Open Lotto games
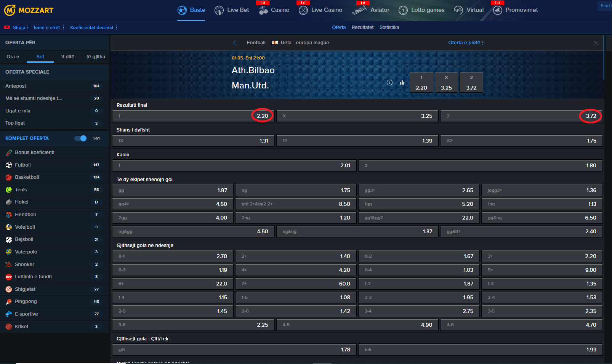This screenshot has width=612, height=364. click(421, 10)
